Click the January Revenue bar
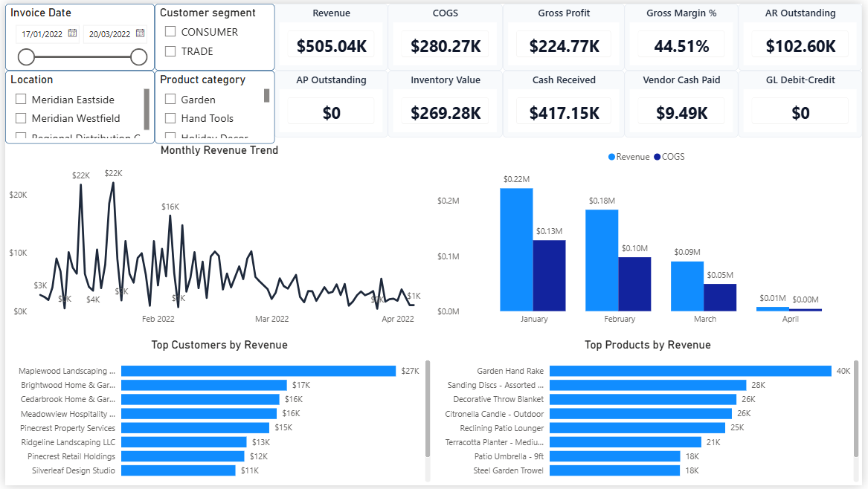 516,250
